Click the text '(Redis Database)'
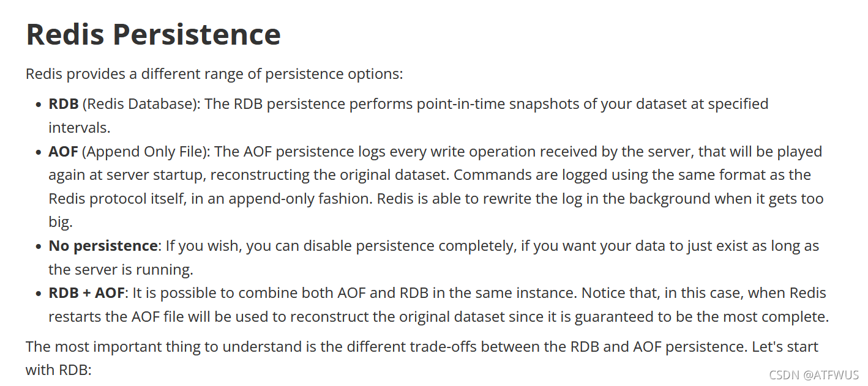This screenshot has height=386, width=868. (x=141, y=104)
